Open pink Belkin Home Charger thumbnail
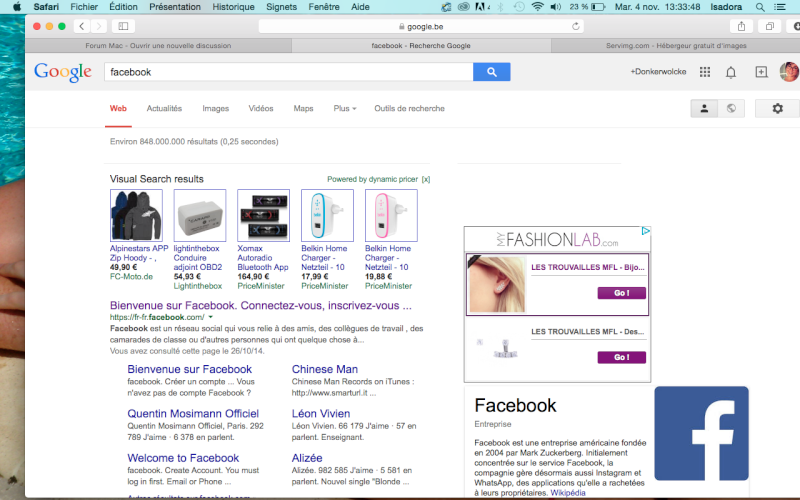 [x=391, y=215]
